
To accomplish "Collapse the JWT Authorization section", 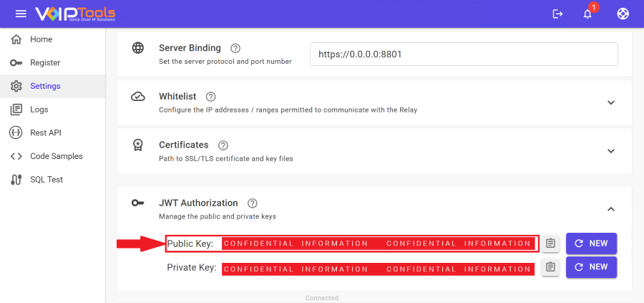I will 610,209.
